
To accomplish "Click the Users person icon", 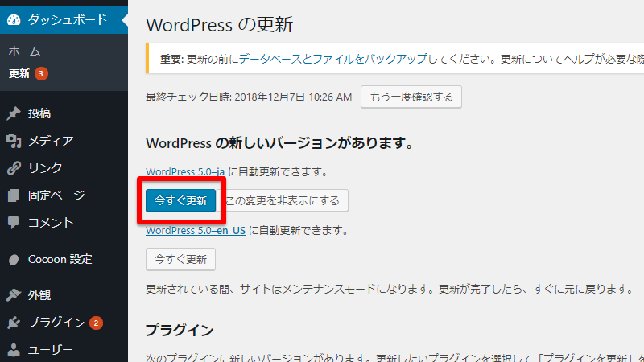I will pos(14,350).
